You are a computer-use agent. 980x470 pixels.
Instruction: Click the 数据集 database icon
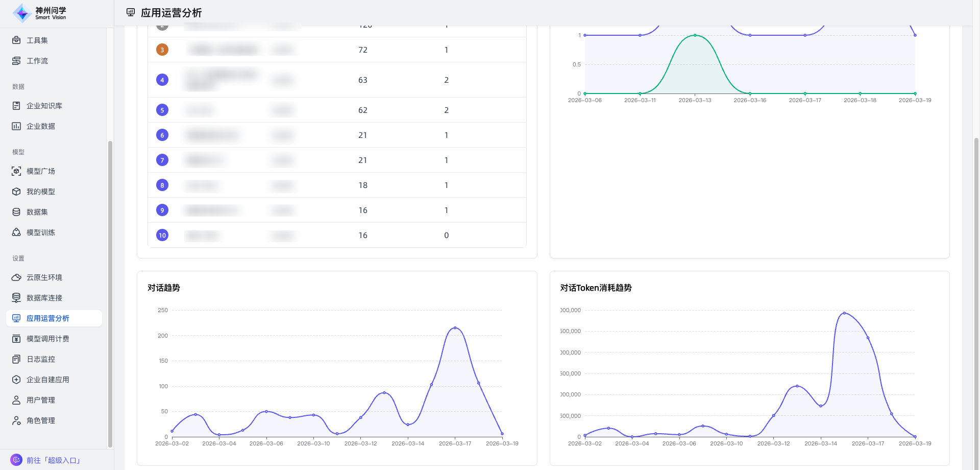click(16, 212)
